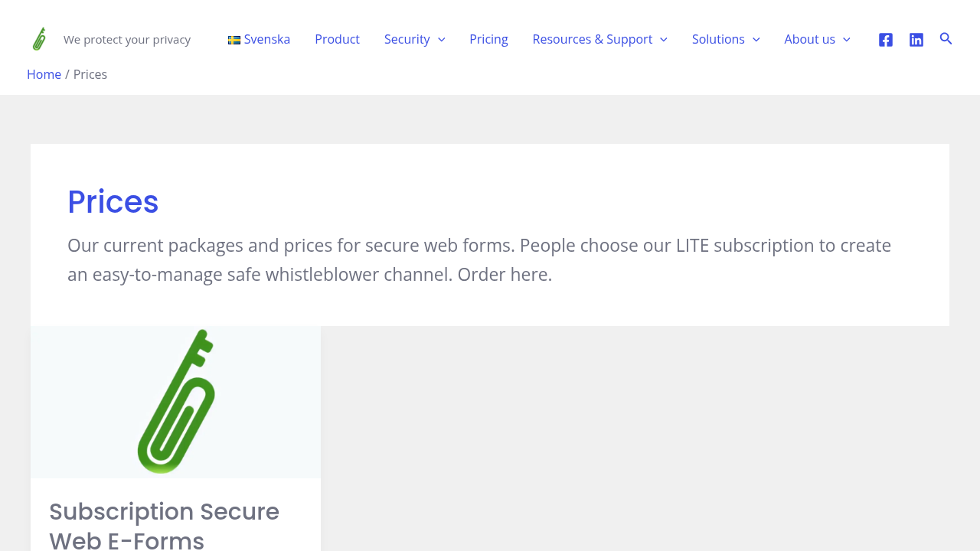This screenshot has height=551, width=980.
Task: Click the large paperclip product image
Action: (x=176, y=402)
